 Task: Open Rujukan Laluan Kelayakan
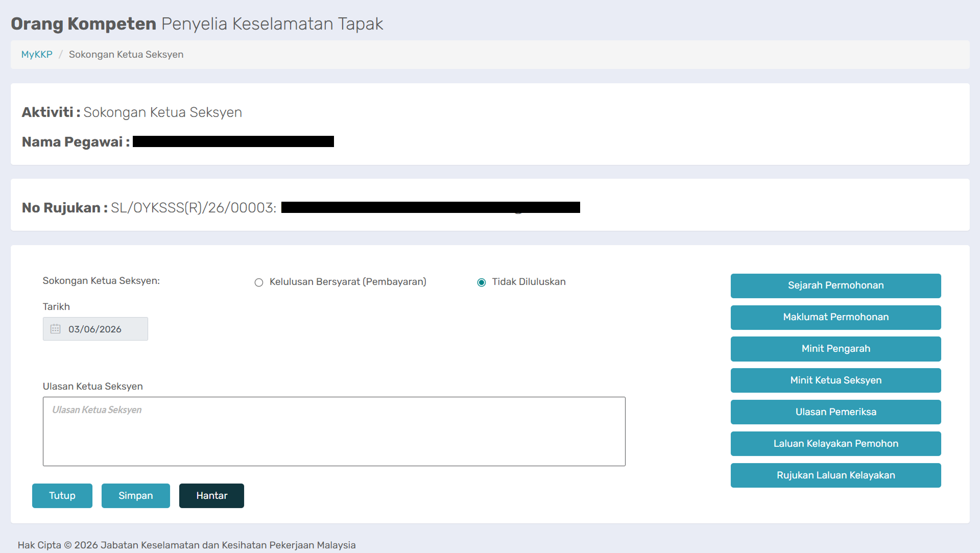point(835,475)
